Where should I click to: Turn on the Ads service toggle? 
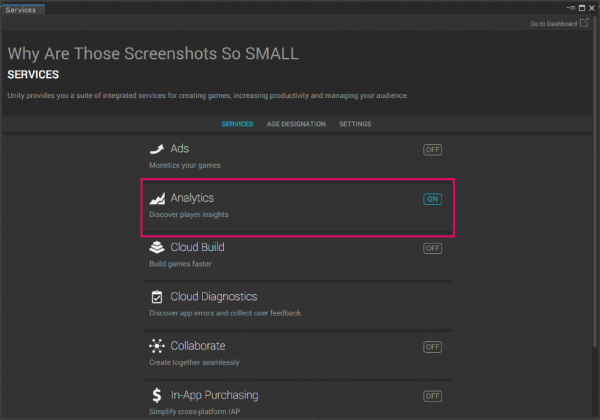(x=432, y=150)
